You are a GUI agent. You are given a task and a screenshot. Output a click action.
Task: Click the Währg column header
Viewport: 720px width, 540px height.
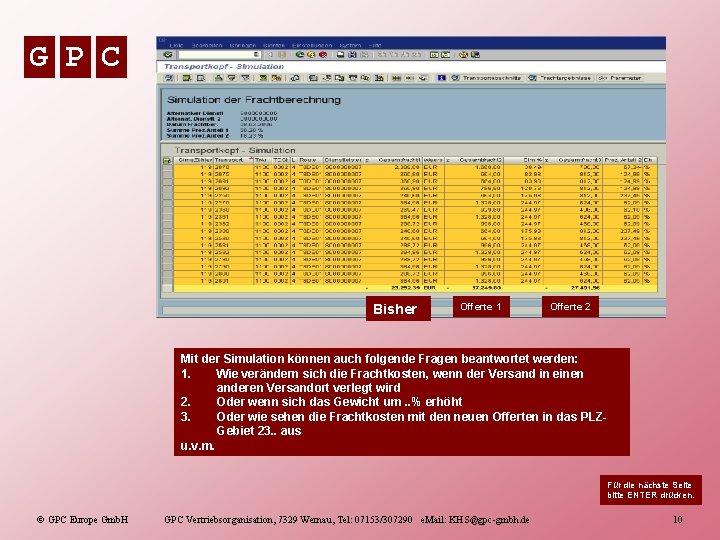433,160
